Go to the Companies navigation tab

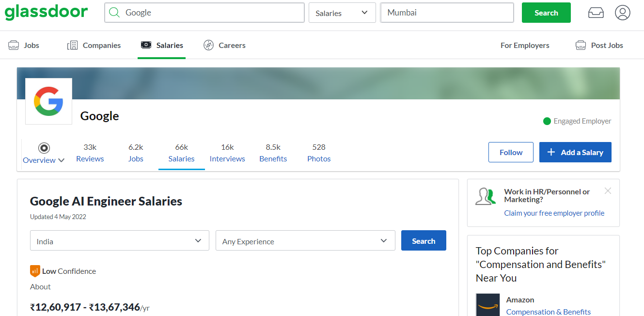(94, 45)
